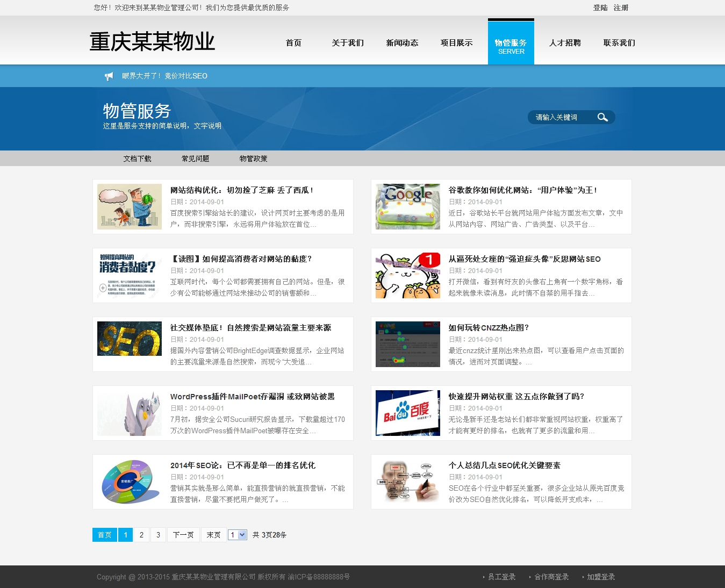Image resolution: width=725 pixels, height=588 pixels.
Task: Click the golden SEO thumbnail image
Action: coord(129,339)
